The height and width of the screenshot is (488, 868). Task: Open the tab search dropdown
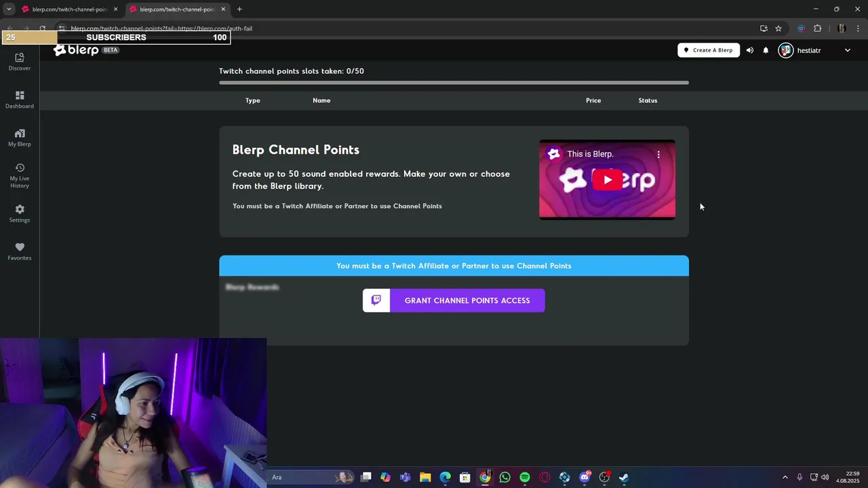click(9, 9)
